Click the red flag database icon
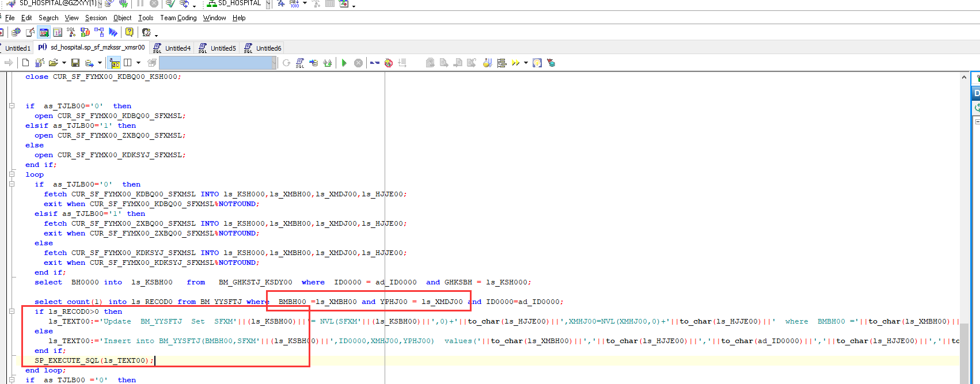Viewport: 980px width, 384px height. coord(551,63)
